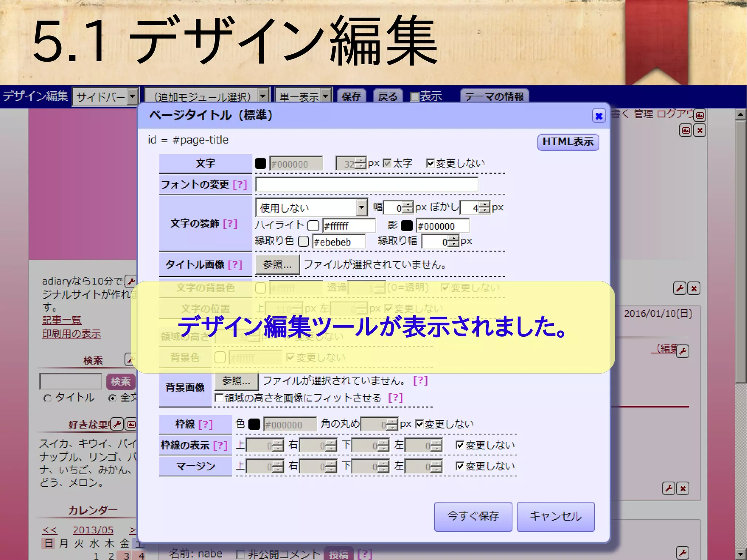Uncheck 変更しない in the マージン row
Image resolution: width=747 pixels, height=560 pixels.
click(x=460, y=466)
